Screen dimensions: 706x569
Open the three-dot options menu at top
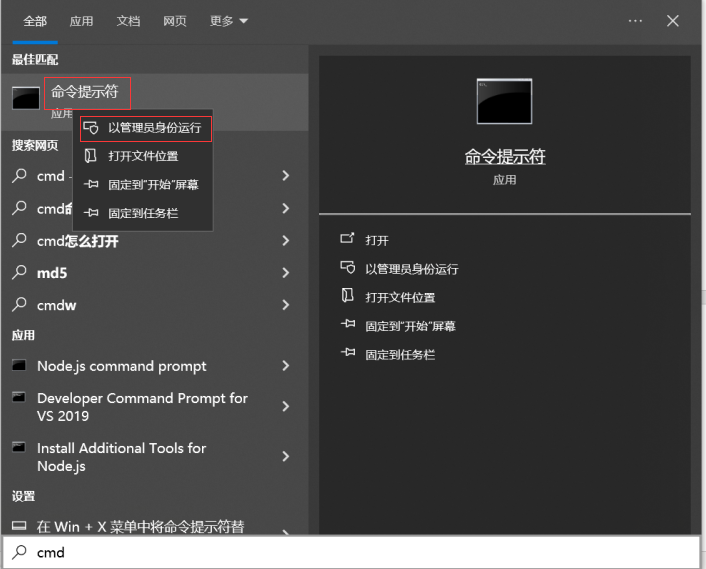coord(635,21)
